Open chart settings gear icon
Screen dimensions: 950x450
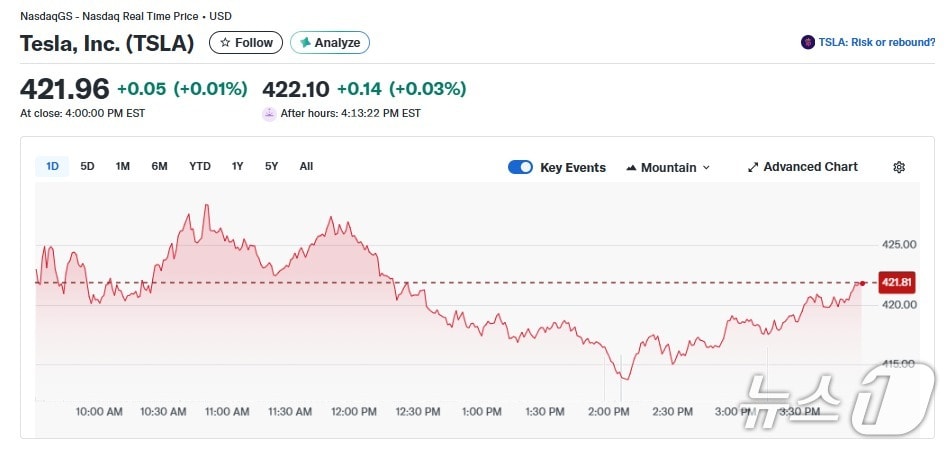[898, 167]
